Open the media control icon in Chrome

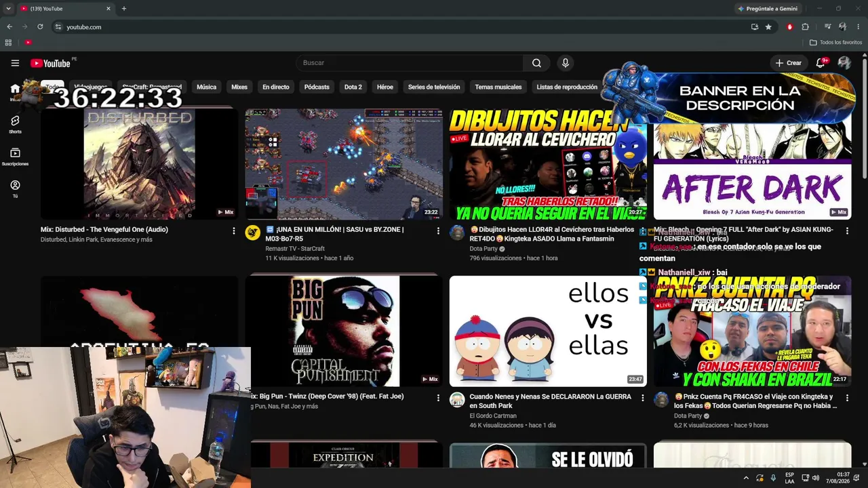pos(828,27)
